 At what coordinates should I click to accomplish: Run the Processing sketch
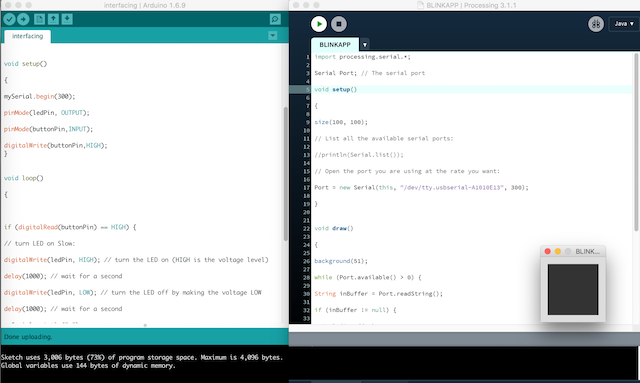tap(319, 24)
